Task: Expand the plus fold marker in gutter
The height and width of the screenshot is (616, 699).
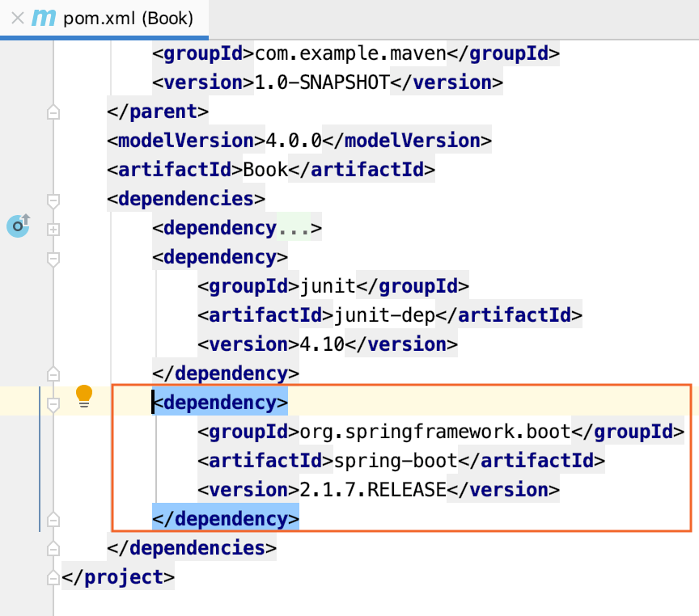Action: pos(53,228)
